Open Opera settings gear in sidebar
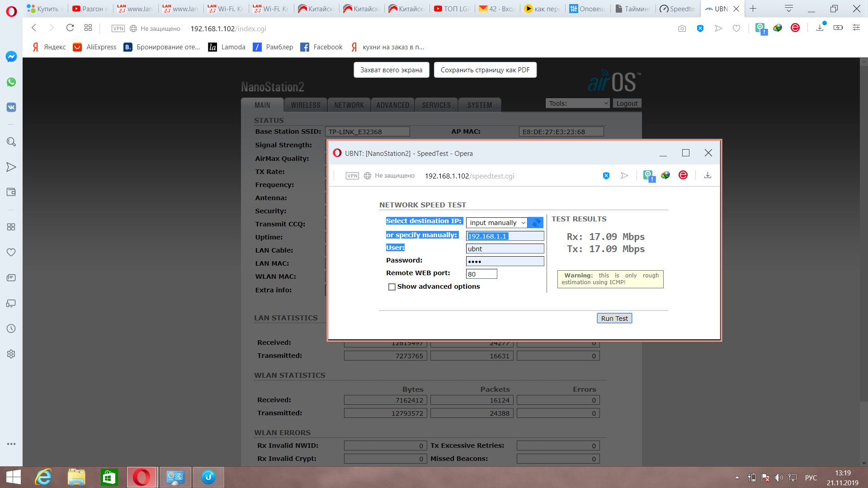The width and height of the screenshot is (868, 488). pos(11,354)
